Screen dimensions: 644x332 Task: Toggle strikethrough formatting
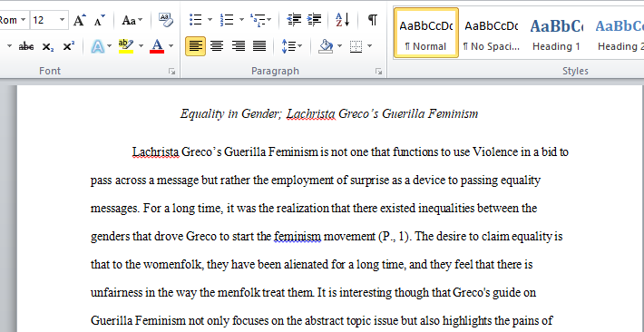tap(26, 46)
